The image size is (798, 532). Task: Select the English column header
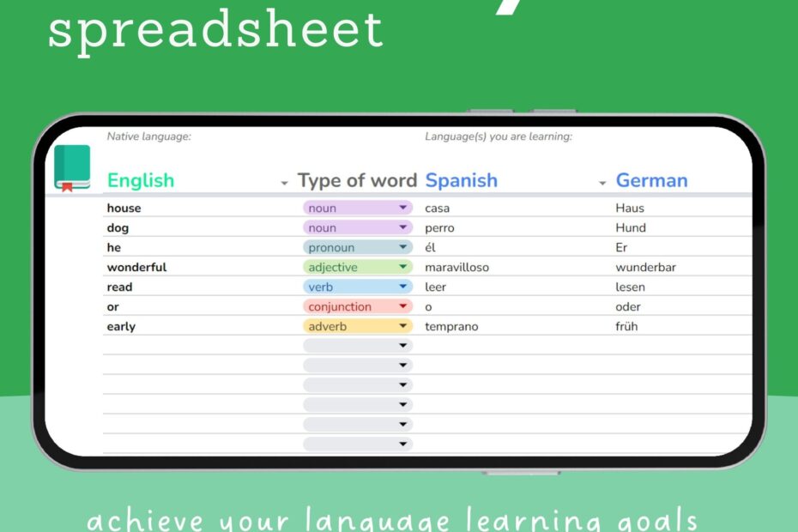(x=141, y=180)
